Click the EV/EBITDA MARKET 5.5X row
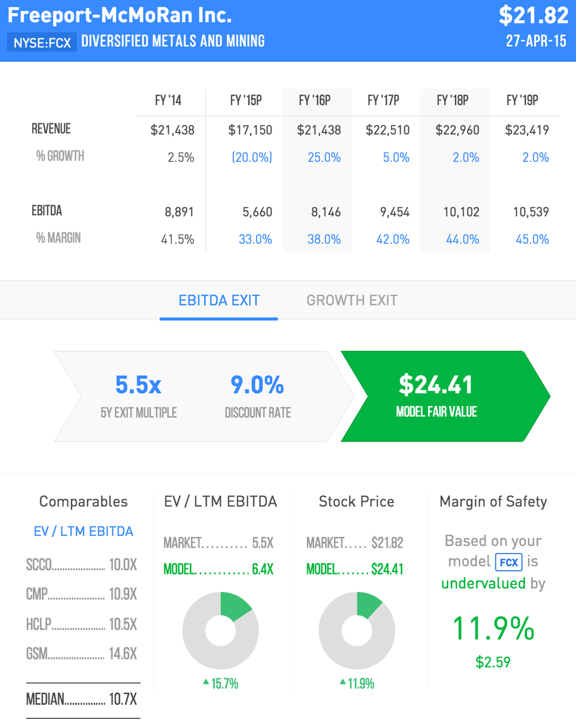Viewport: 576px width, 728px height. pos(219,543)
